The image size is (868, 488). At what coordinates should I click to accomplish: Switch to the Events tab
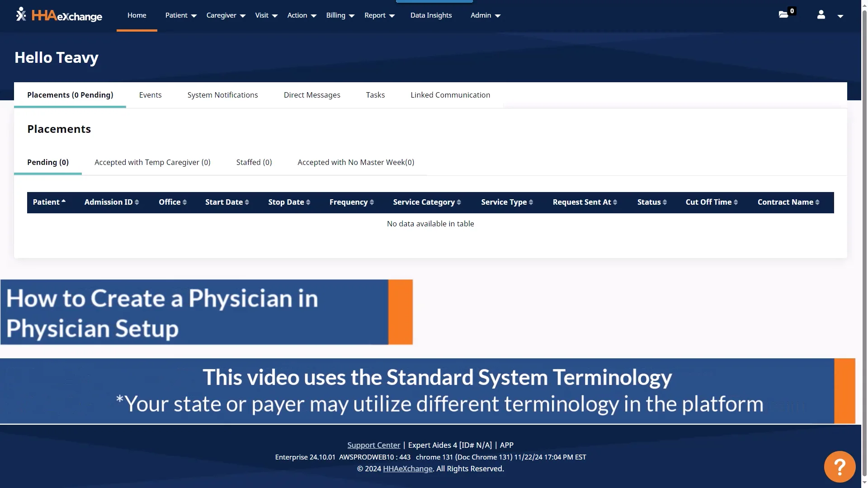pos(150,95)
